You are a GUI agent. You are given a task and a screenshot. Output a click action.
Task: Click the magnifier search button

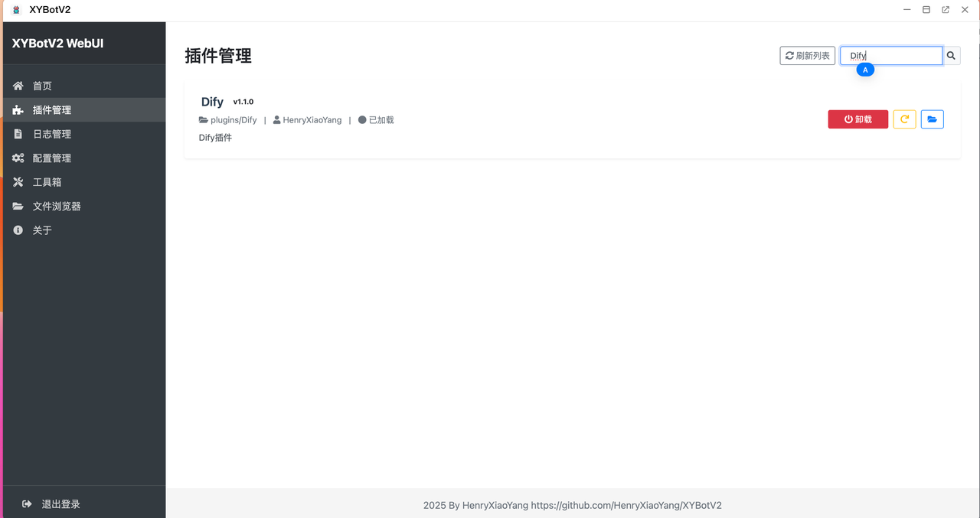pyautogui.click(x=951, y=56)
